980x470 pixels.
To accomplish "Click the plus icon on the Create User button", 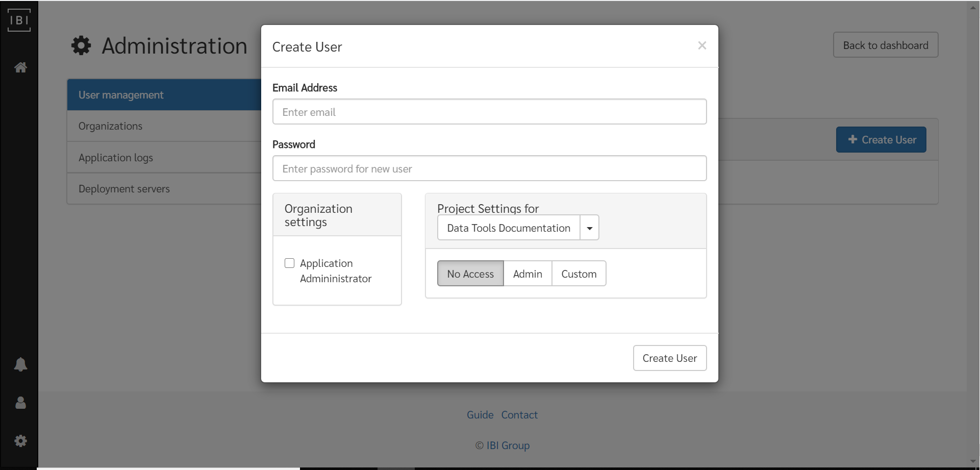I will click(852, 139).
